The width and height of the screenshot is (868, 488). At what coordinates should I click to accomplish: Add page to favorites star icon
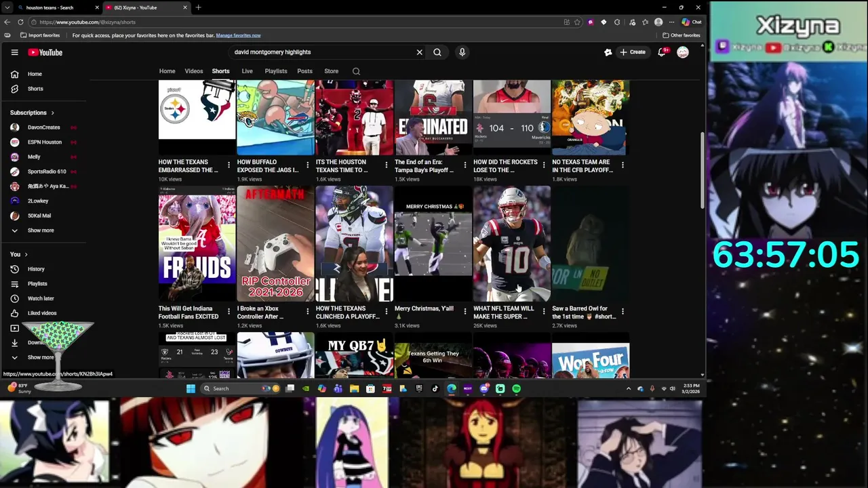click(577, 22)
